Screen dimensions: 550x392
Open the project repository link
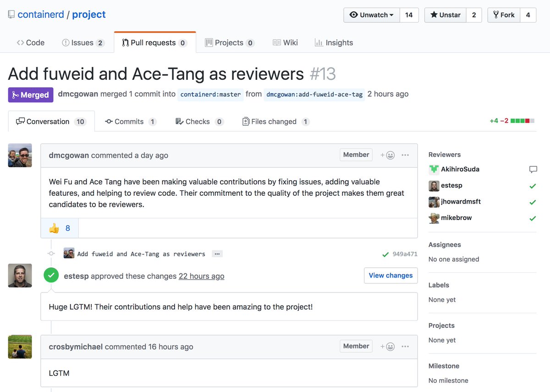coord(89,15)
